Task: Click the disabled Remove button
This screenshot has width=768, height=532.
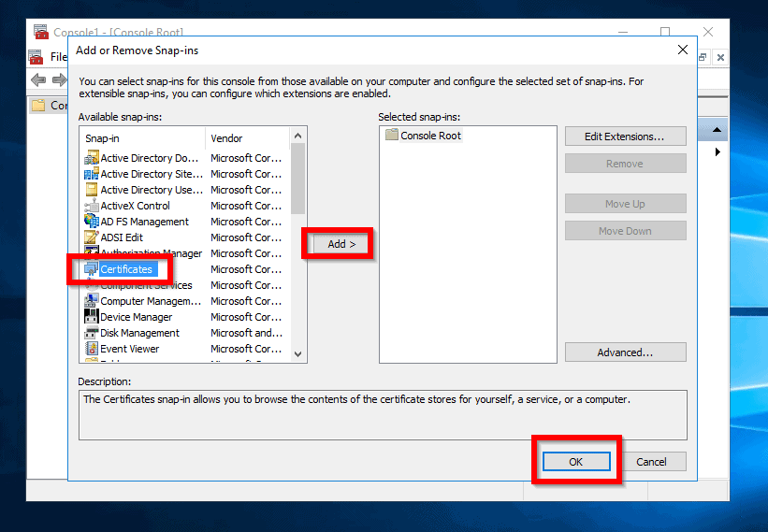Action: [625, 164]
